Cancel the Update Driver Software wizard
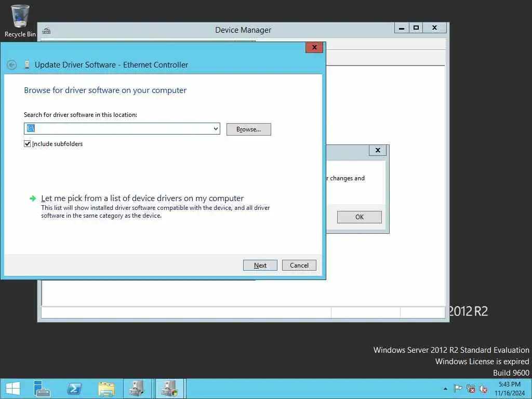This screenshot has width=532, height=399. pos(299,265)
